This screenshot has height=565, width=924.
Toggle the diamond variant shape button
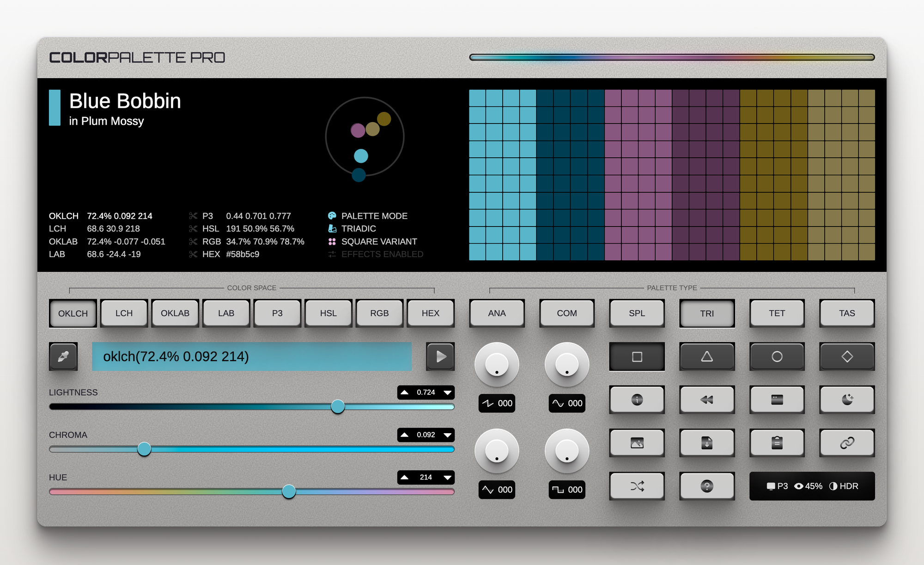847,356
